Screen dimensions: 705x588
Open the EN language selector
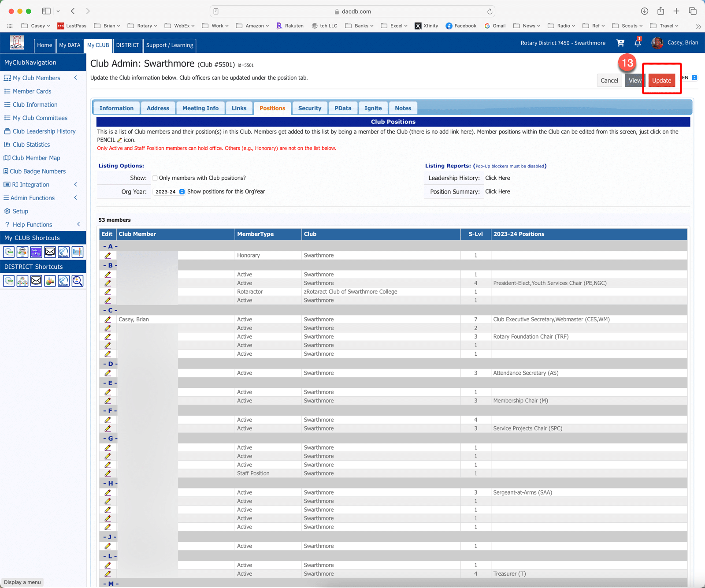[x=689, y=78]
